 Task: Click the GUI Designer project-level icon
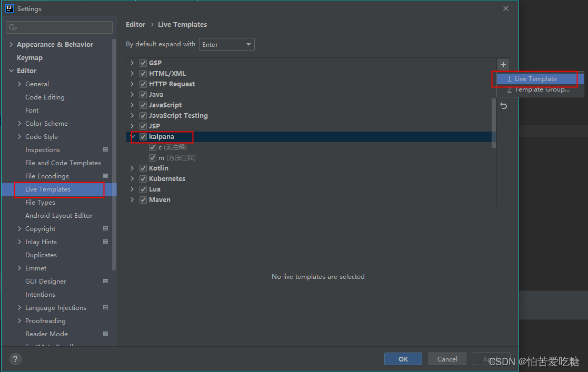[106, 281]
